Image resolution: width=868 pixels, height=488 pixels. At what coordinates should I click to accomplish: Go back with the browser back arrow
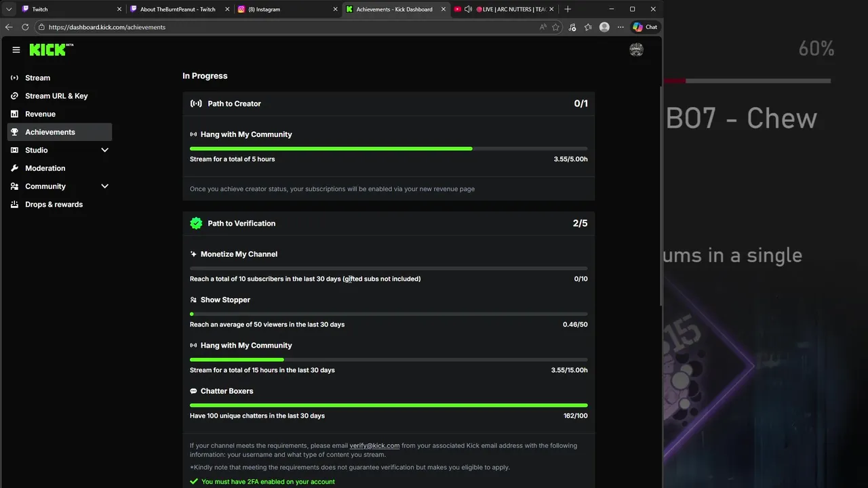coord(9,27)
